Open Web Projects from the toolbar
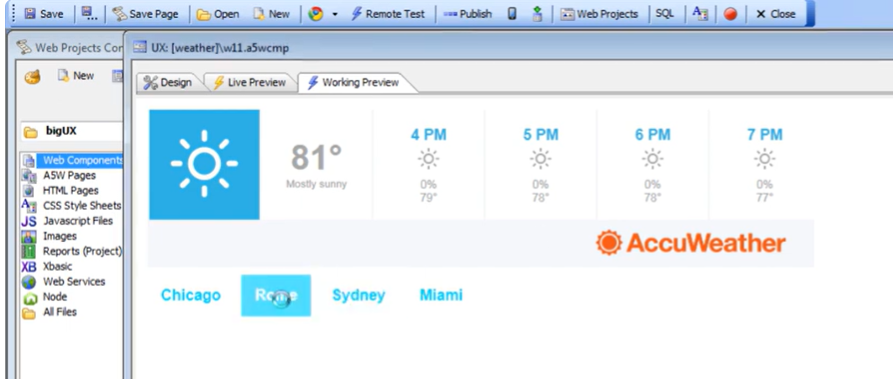The image size is (893, 379). [x=599, y=14]
